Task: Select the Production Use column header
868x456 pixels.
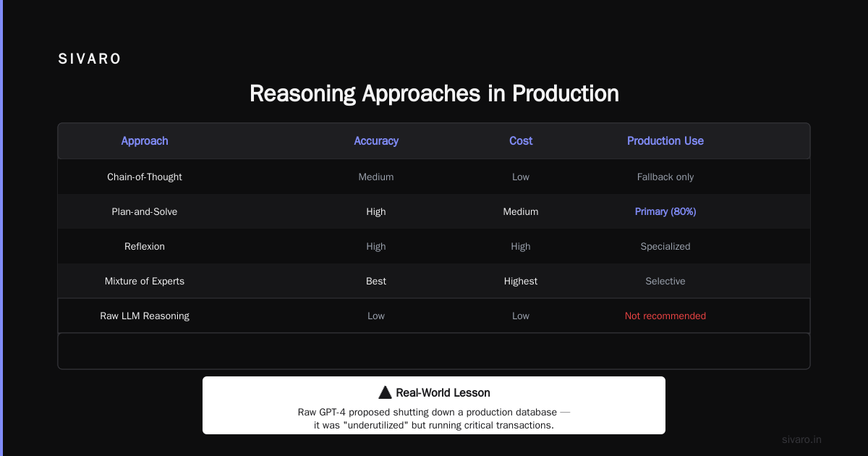Action: [665, 141]
